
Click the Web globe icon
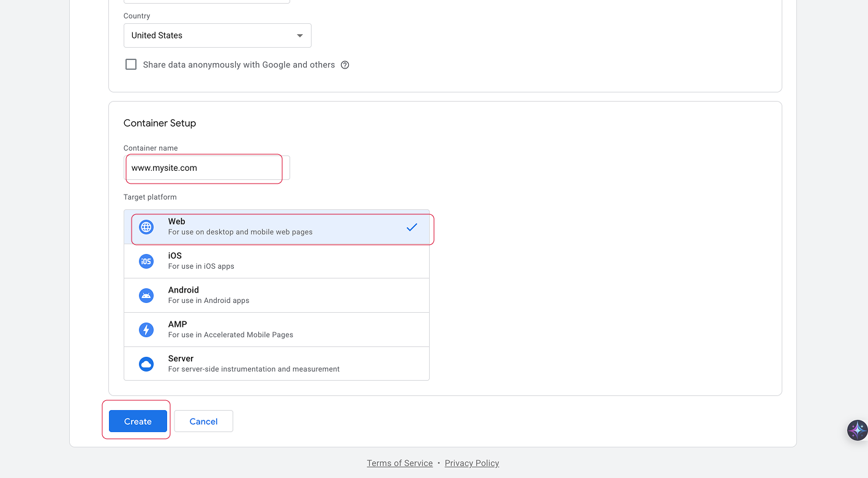coord(146,227)
